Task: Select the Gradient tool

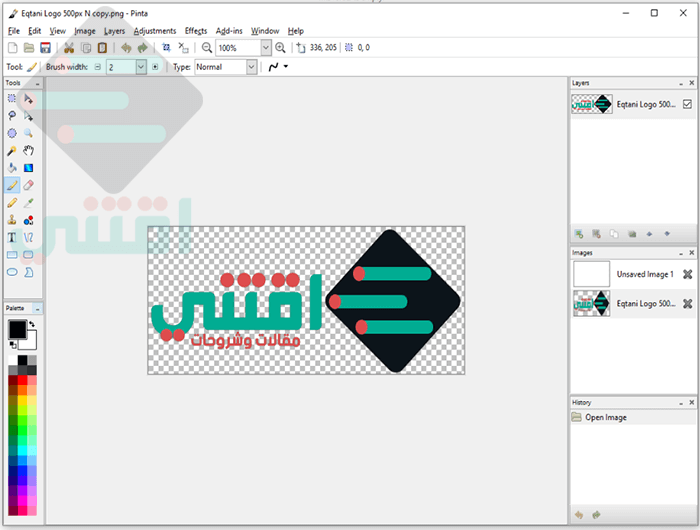Action: (x=29, y=168)
